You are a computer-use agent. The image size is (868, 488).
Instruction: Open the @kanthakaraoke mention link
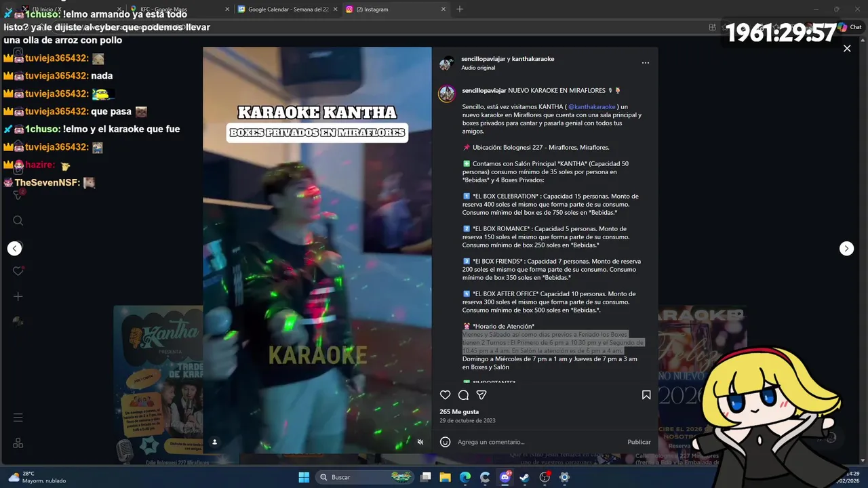click(x=592, y=107)
